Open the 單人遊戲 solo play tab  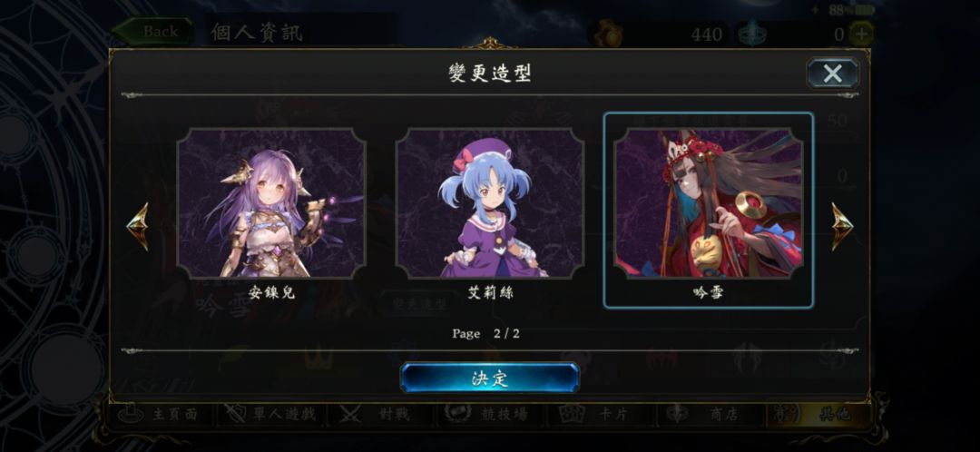(270, 414)
